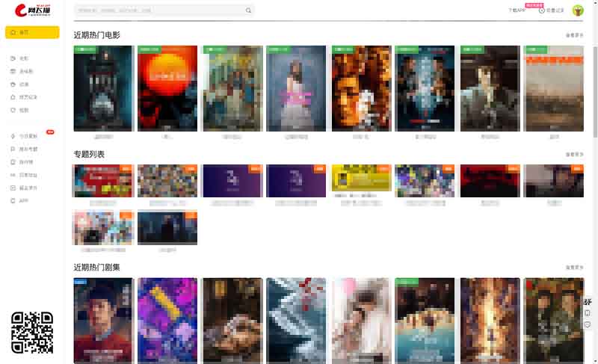Click the floating feedback icon at right edge
598x364 pixels.
tap(588, 324)
